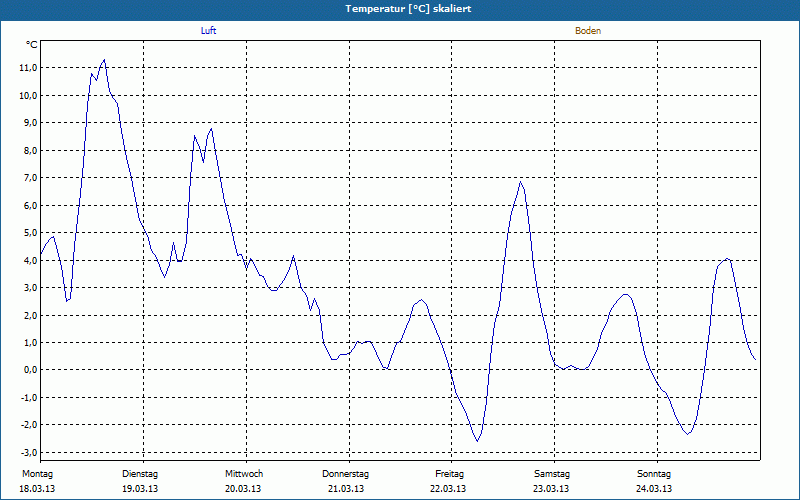Click the 3,0 y-axis value
This screenshot has width=800, height=500.
click(x=30, y=287)
